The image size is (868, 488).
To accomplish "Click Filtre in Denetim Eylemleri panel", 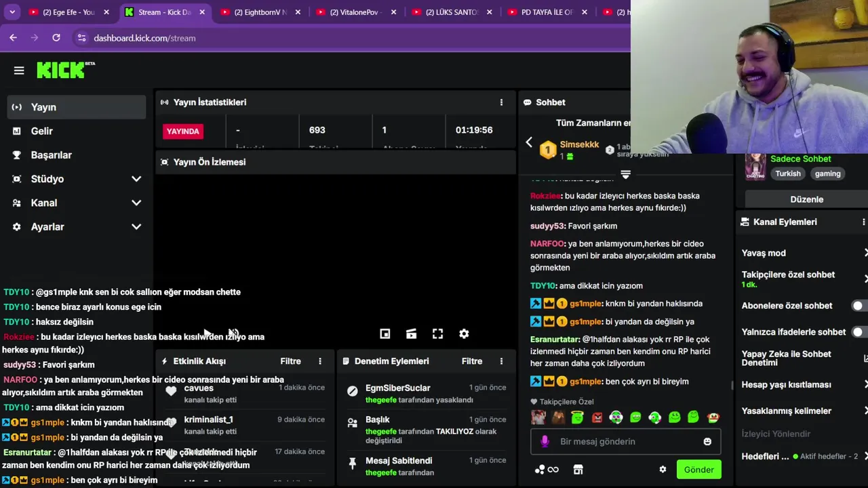I will [x=471, y=361].
